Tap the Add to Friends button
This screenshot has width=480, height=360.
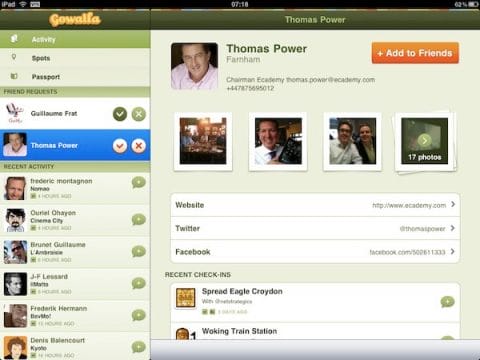pos(415,53)
